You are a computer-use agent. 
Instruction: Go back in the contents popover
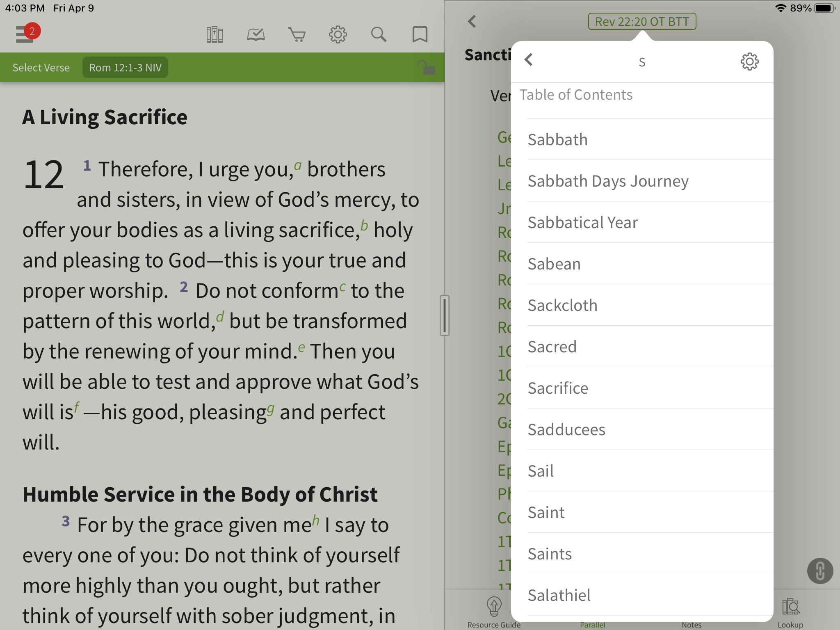[529, 60]
